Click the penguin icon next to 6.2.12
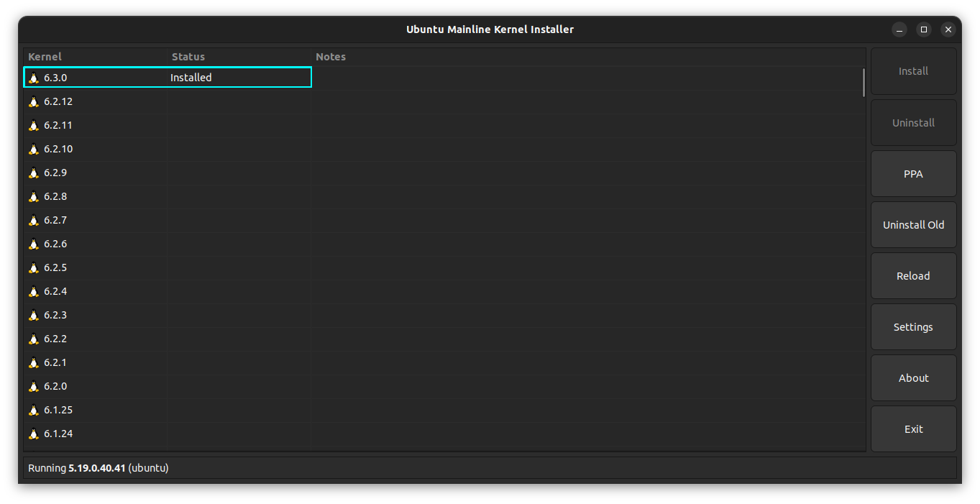980x504 pixels. pyautogui.click(x=34, y=101)
